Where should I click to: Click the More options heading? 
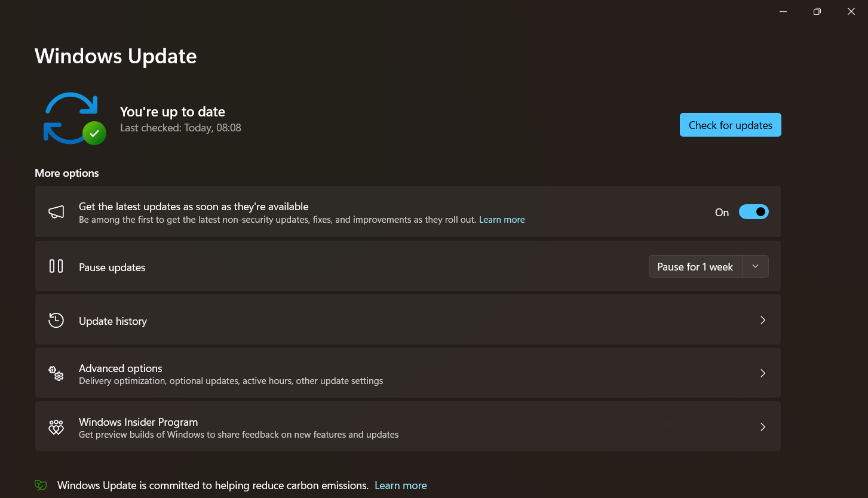67,173
